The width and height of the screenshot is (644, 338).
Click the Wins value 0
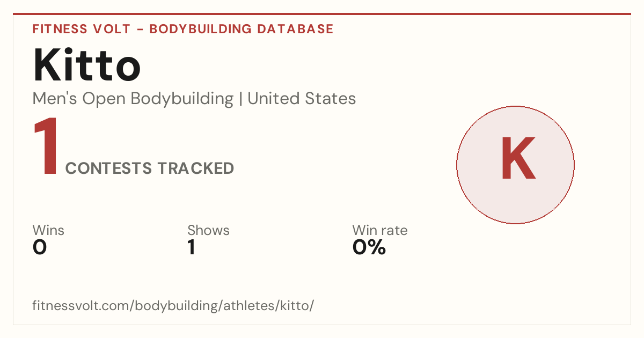pyautogui.click(x=40, y=247)
